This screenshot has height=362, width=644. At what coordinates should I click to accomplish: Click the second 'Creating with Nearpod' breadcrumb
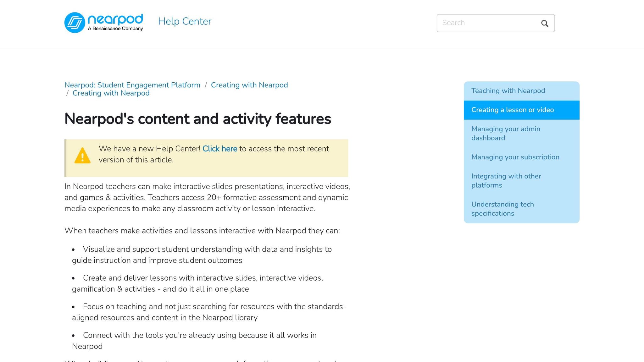coord(111,93)
